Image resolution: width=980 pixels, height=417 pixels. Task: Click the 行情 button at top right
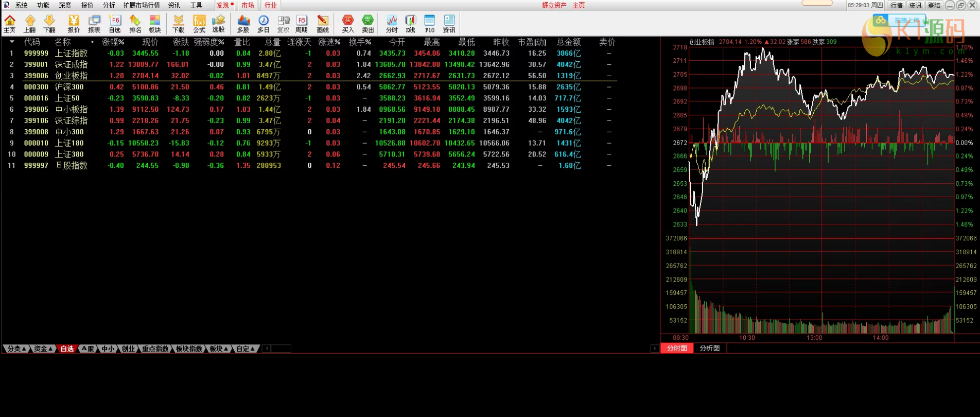(x=897, y=5)
